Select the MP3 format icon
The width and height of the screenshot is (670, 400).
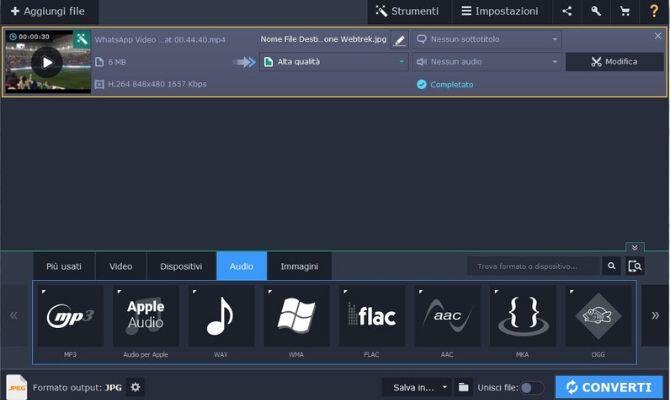[x=70, y=317]
